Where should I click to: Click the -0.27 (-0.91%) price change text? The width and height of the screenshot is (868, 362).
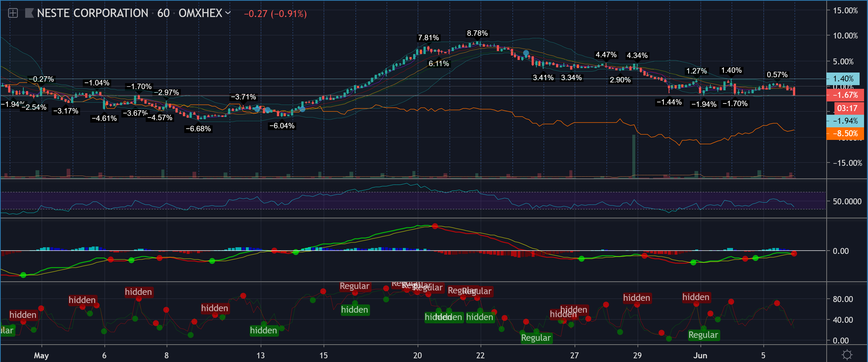[275, 14]
